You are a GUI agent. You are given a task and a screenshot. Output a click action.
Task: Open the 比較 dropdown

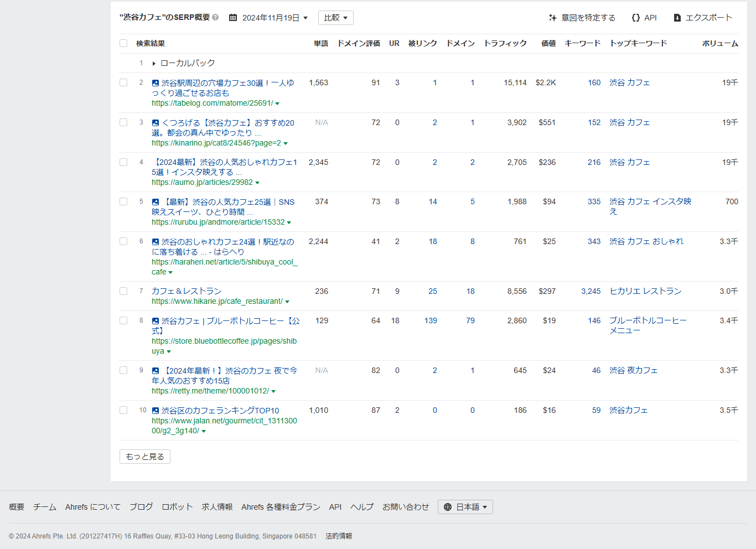point(336,18)
